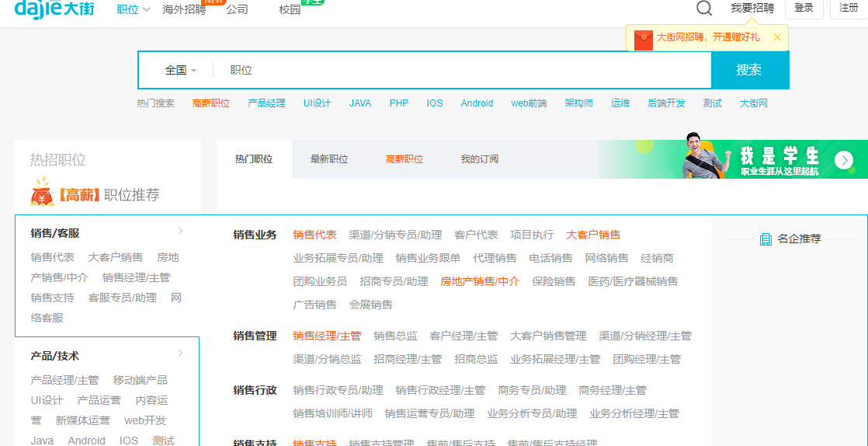Close the 大街网招聘 gift notification
Screen dimensions: 868x446
[777, 37]
